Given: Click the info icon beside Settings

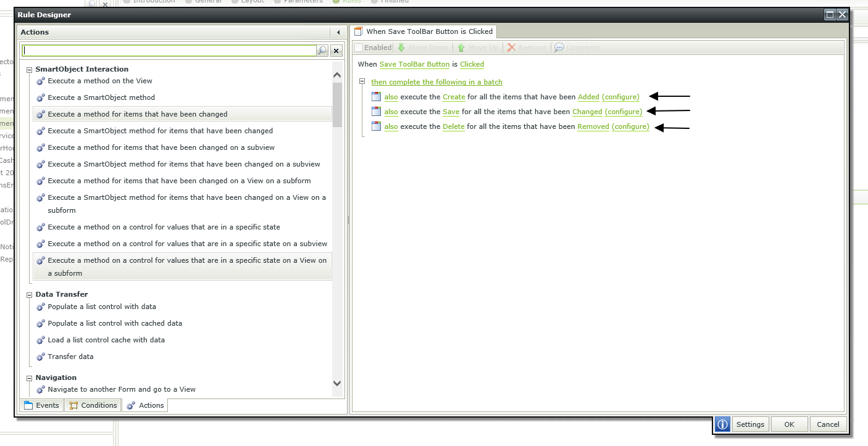Looking at the screenshot, I should click(x=723, y=424).
